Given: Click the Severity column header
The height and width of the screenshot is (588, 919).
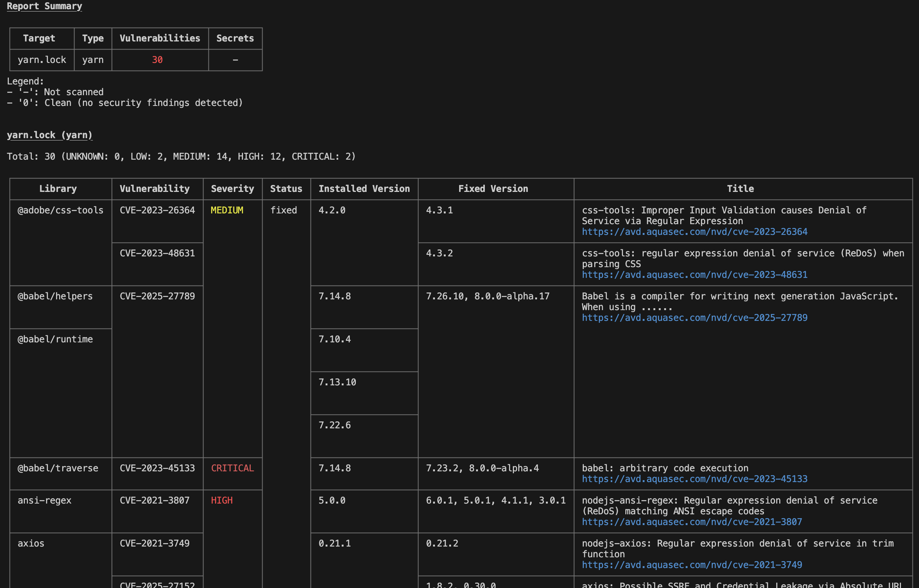Looking at the screenshot, I should point(233,189).
